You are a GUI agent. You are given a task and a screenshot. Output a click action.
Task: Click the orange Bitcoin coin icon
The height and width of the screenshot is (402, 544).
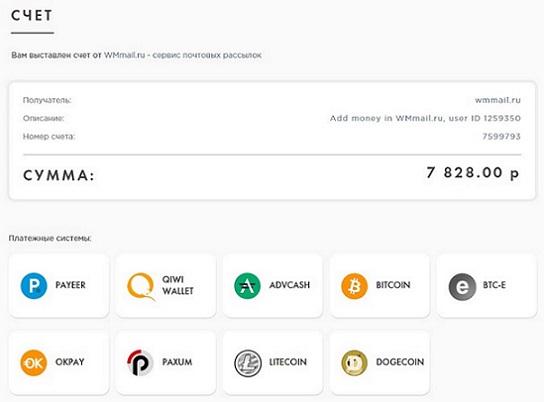coord(354,286)
